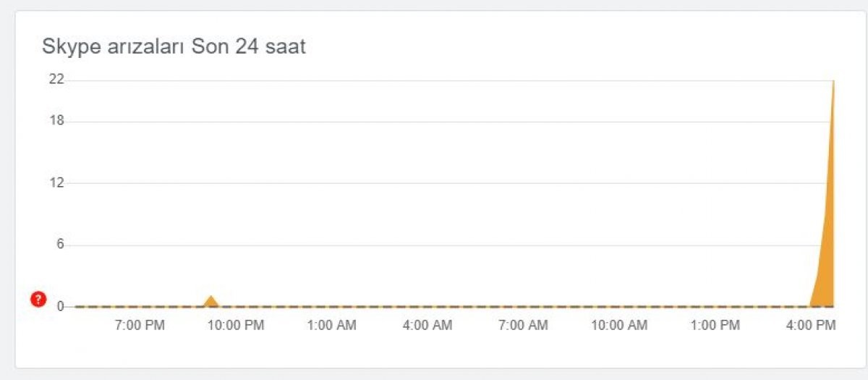Click the "Skype arızaları Son 24 saat" chart title
Viewport: 868px width, 380px height.
coord(174,47)
